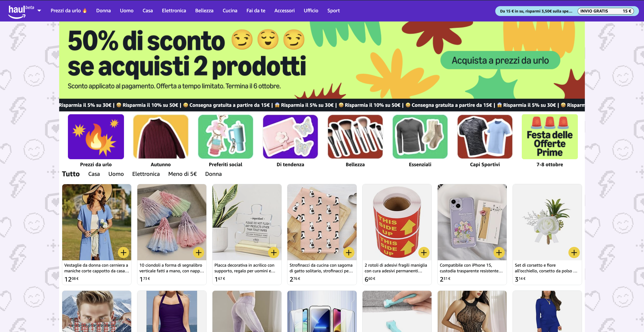Open Prezzi da urlo link in header
The height and width of the screenshot is (332, 644).
(x=69, y=11)
